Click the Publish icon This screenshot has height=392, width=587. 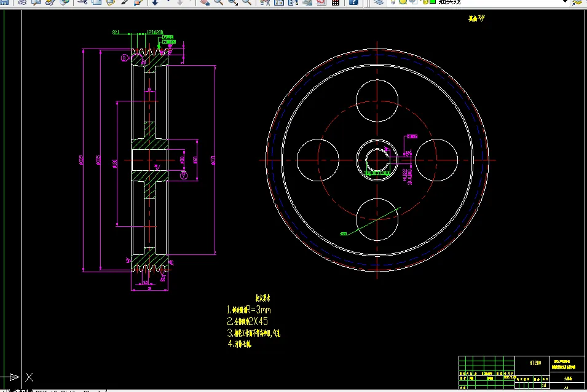point(50,2)
